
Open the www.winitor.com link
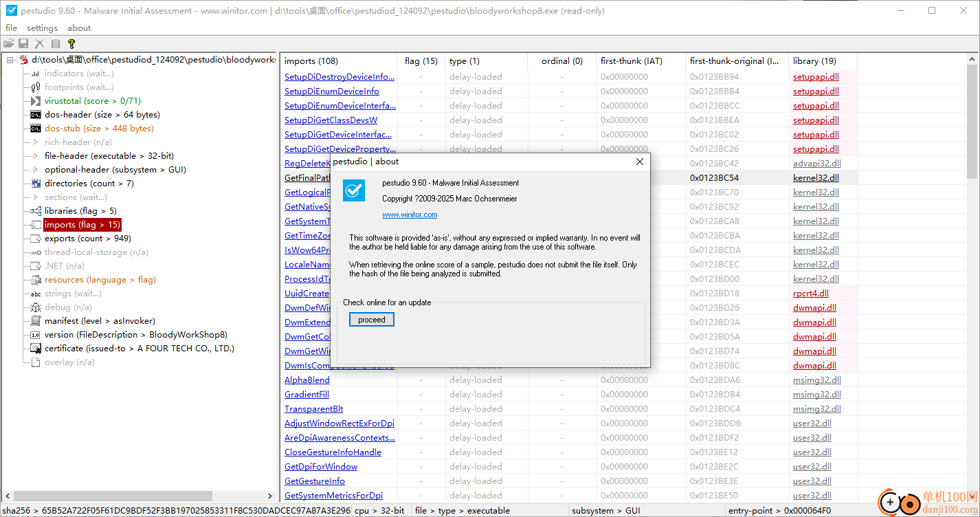pyautogui.click(x=410, y=214)
